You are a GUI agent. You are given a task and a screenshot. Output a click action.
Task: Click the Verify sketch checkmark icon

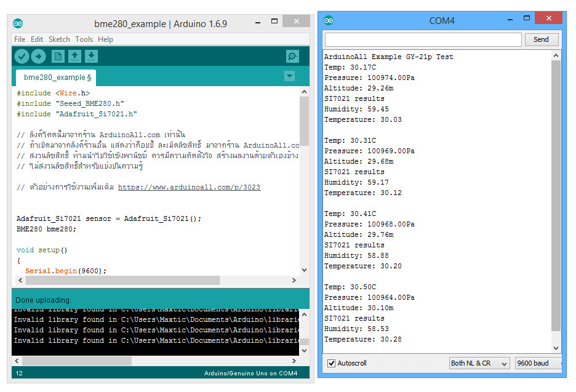[22, 56]
